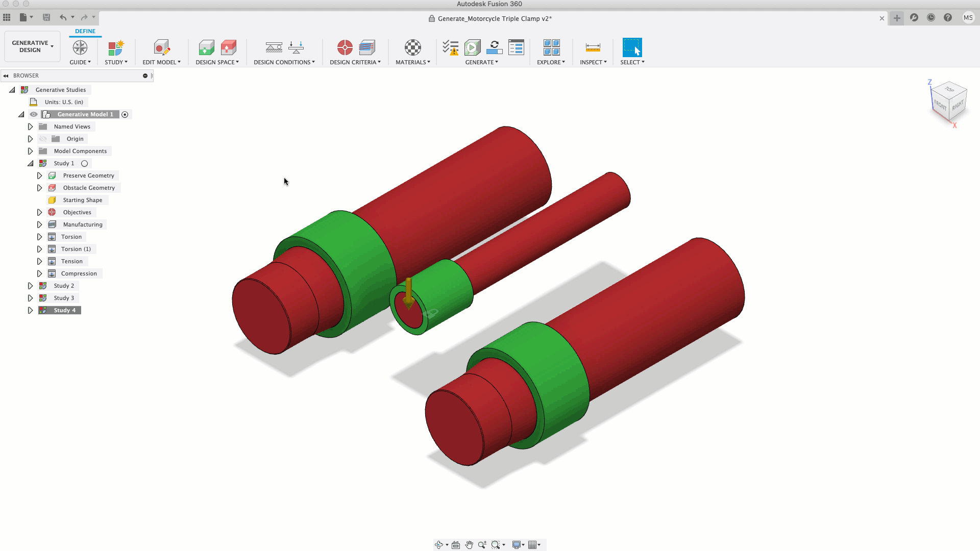Click the Obstacle Geometry toolbar icon
This screenshot has height=551, width=980.
(x=228, y=47)
